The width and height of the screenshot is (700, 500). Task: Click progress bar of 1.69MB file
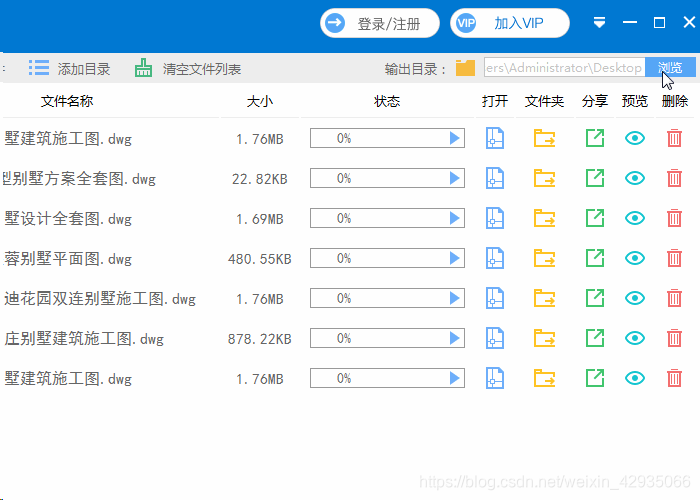point(388,218)
